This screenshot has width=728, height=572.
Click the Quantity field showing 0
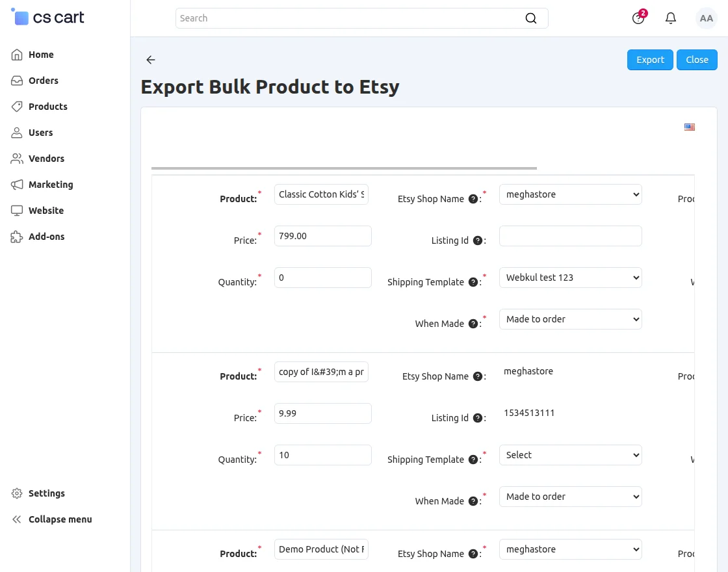[322, 278]
